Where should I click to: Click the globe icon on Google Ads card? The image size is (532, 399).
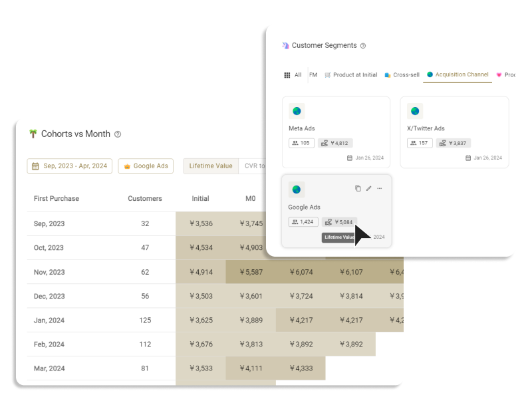(x=297, y=190)
